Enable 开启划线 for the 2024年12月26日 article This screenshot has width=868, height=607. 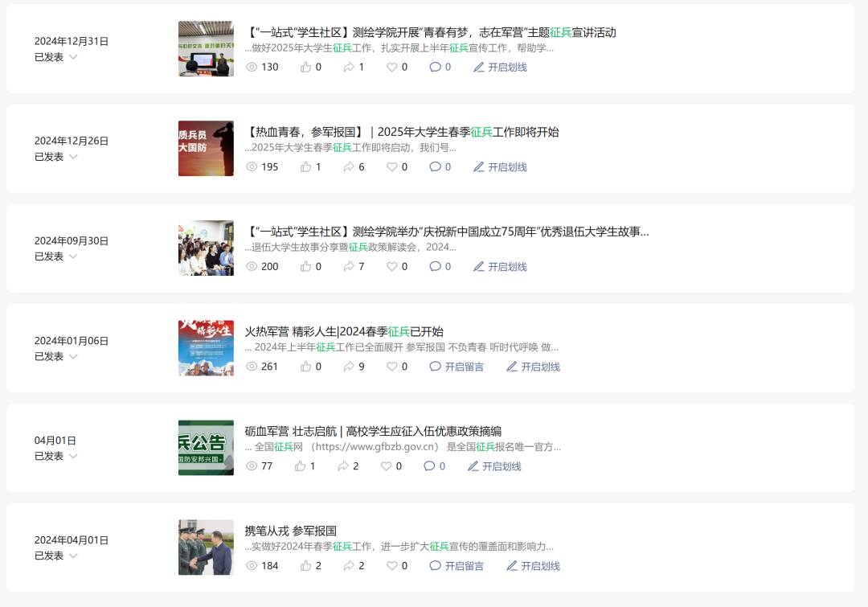tap(501, 166)
